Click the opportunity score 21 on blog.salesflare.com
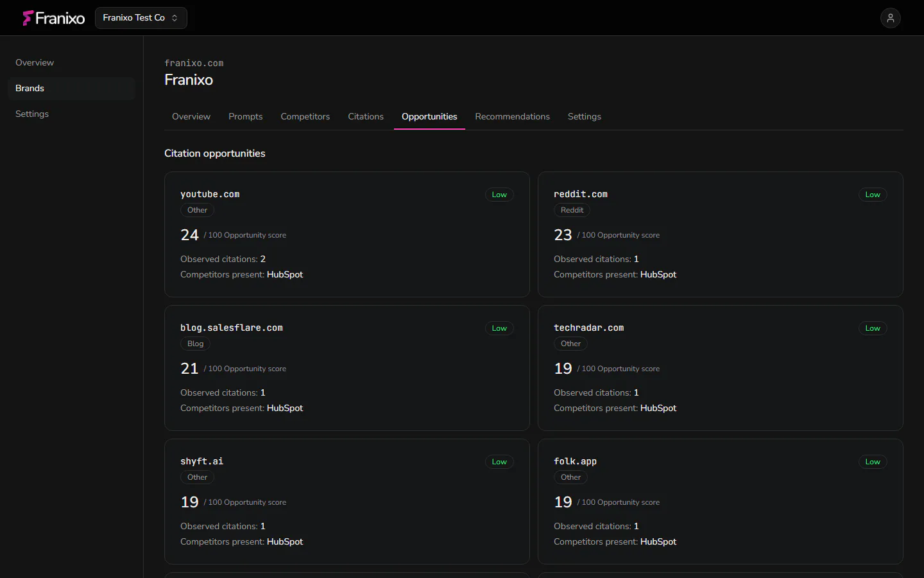 click(x=189, y=369)
